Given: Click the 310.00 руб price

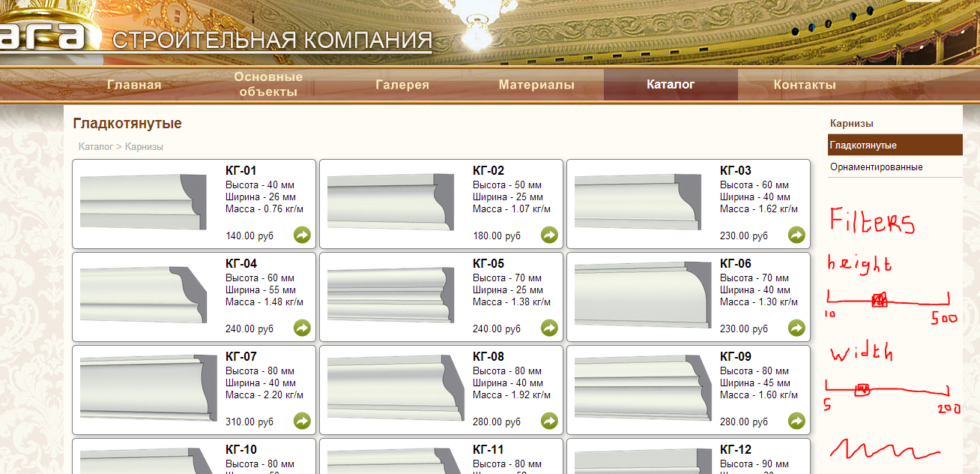Looking at the screenshot, I should coord(249,421).
